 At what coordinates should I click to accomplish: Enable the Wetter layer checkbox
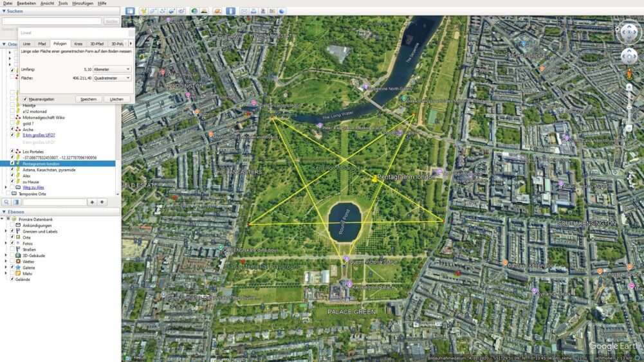click(x=12, y=262)
